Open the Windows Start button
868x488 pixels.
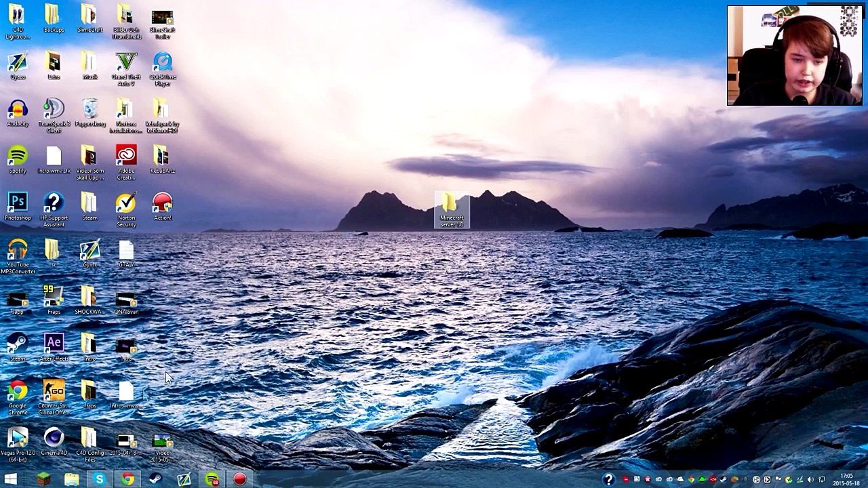click(11, 479)
